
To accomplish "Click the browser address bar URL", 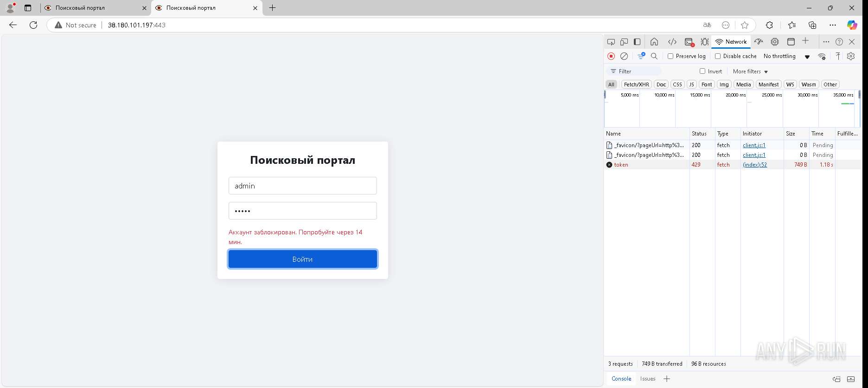I will click(x=136, y=25).
